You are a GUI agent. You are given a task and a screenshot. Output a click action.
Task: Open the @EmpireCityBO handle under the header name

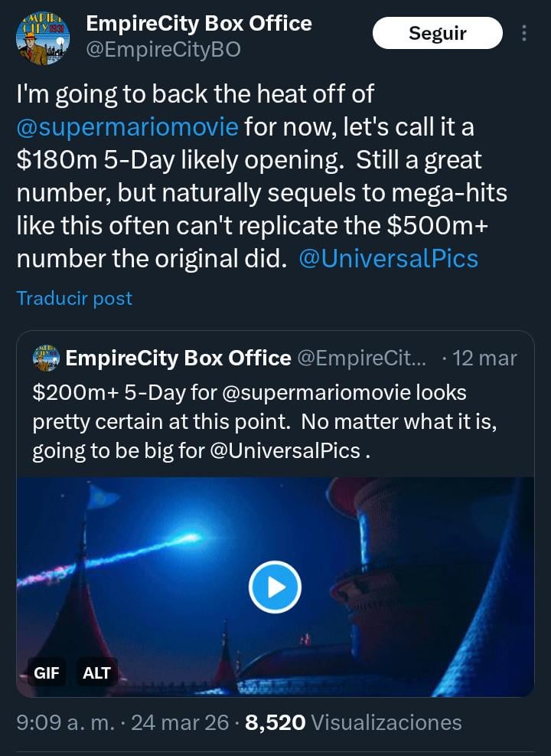click(164, 50)
